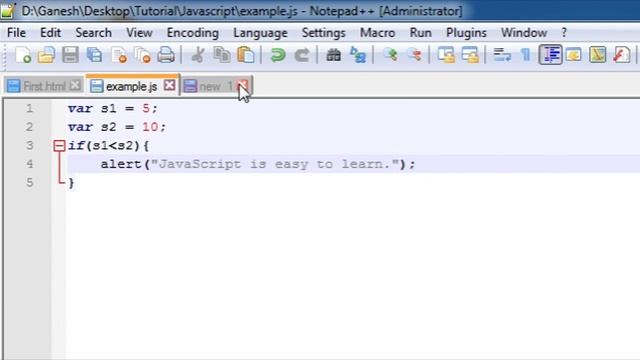Cut selection with scissors icon

(x=198, y=55)
